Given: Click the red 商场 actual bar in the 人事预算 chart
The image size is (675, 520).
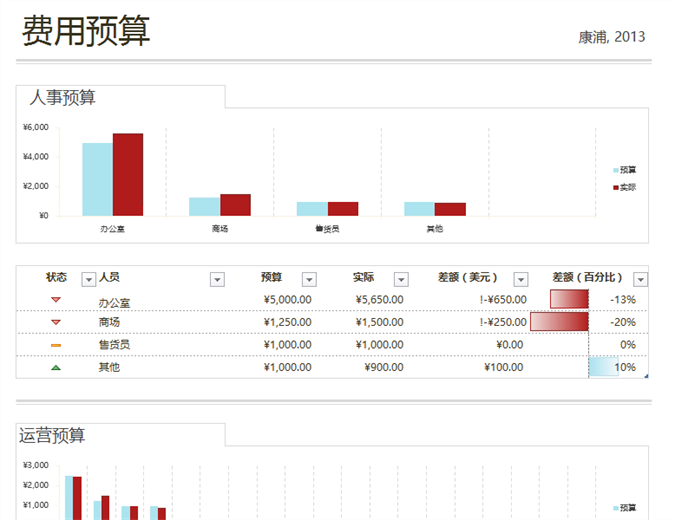Looking at the screenshot, I should (x=235, y=205).
